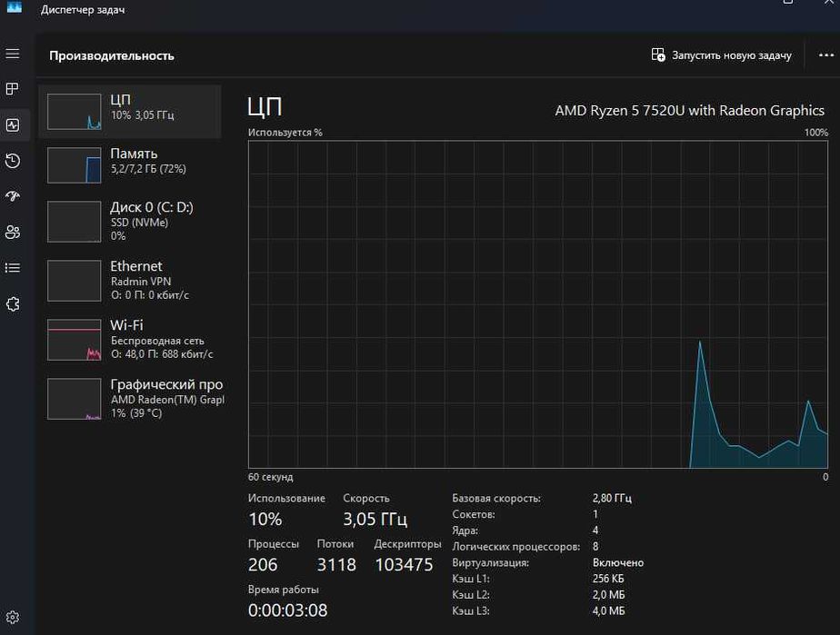Click Запустить новую задачу button
840x635 pixels.
722,55
